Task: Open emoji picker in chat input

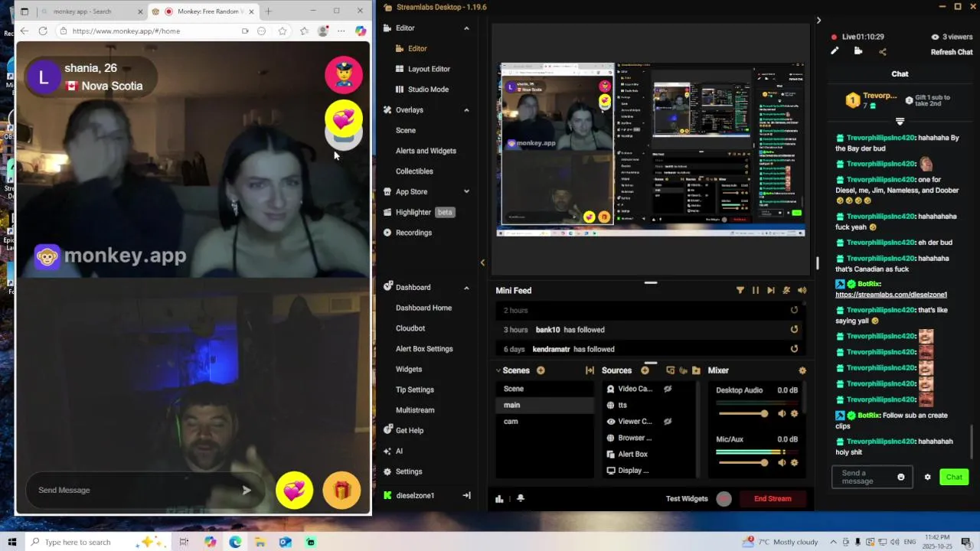Action: (900, 477)
